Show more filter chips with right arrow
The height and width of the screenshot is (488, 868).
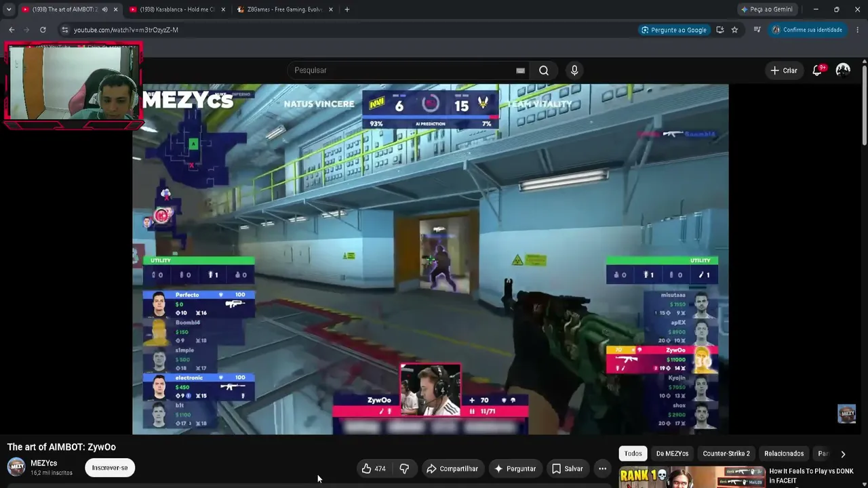pos(843,454)
